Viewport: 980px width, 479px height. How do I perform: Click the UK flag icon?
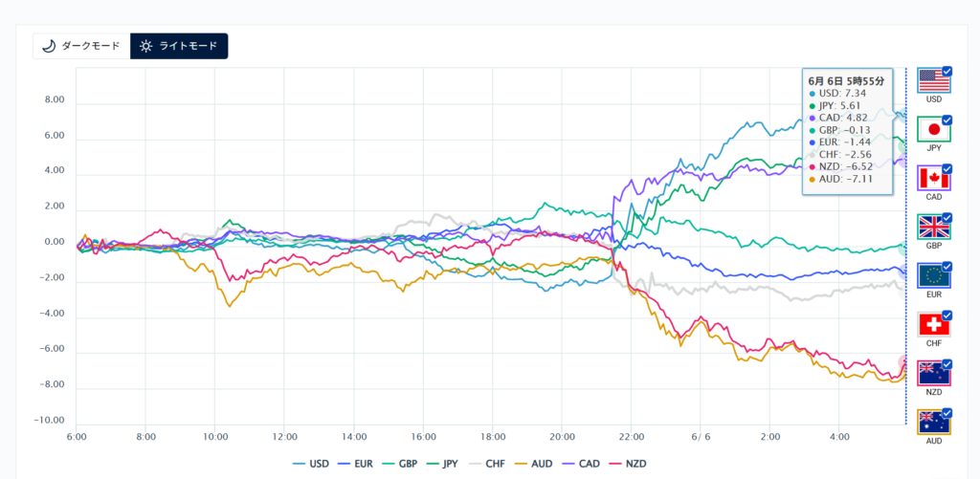coord(934,228)
